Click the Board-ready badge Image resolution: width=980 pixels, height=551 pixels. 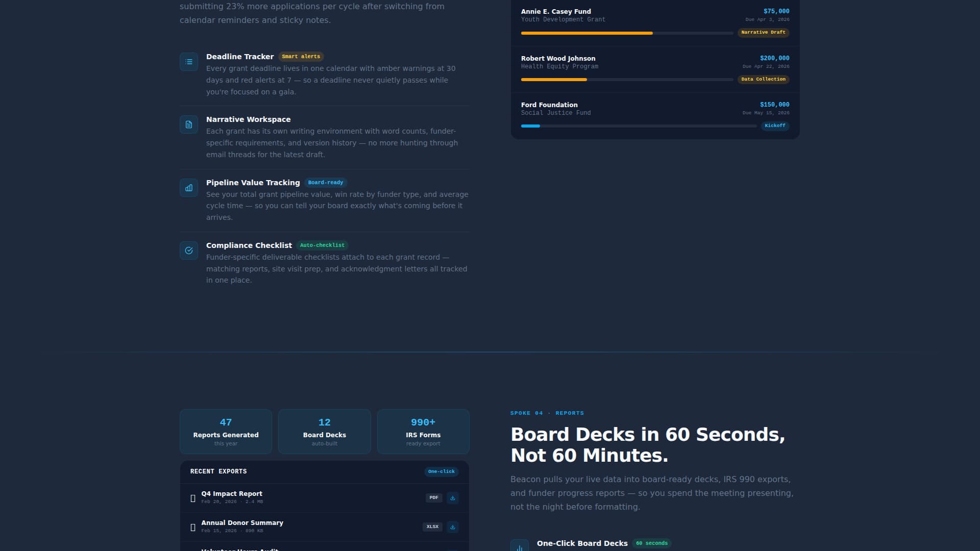[326, 183]
